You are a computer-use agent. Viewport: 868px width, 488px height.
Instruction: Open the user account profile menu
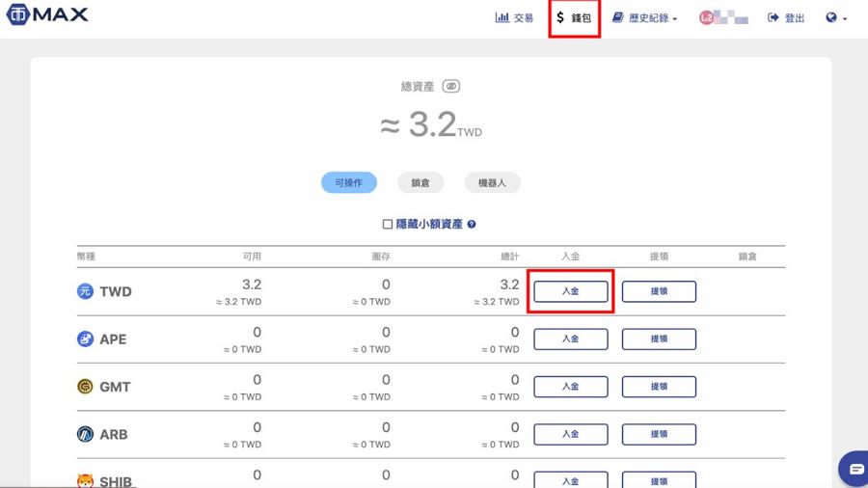723,17
